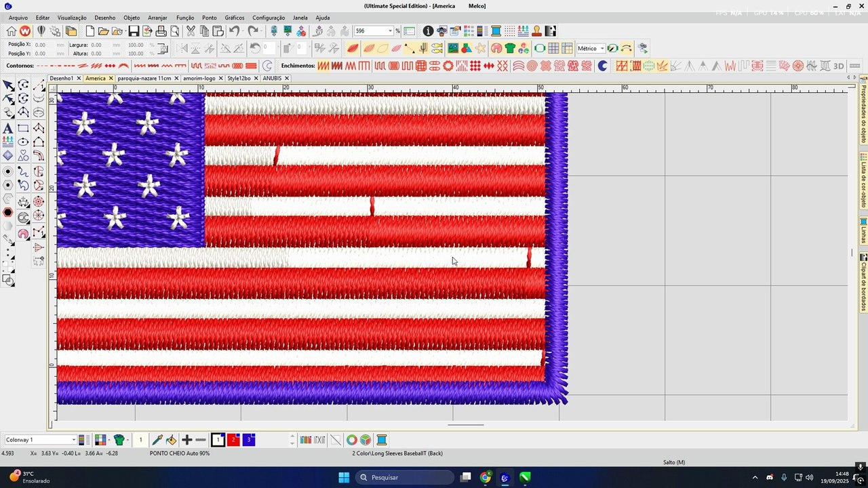Viewport: 868px width, 488px height.
Task: Print the design using the printer icon
Action: [161, 31]
